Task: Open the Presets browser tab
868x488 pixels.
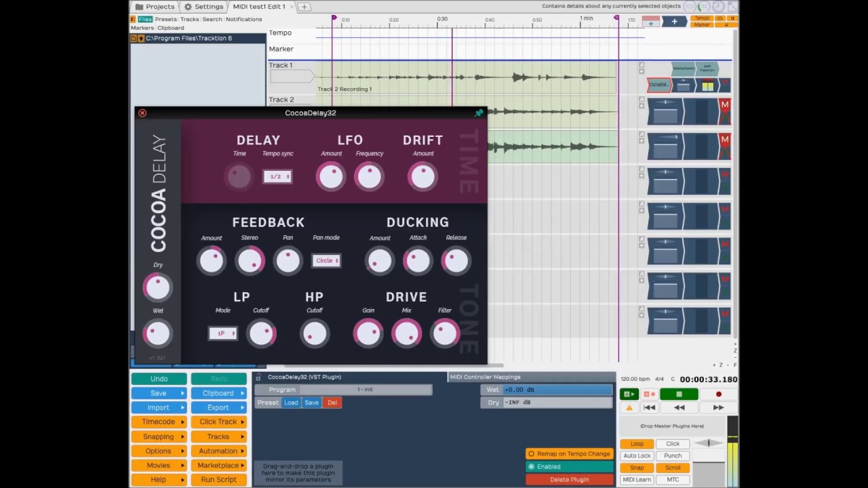Action: (166, 20)
